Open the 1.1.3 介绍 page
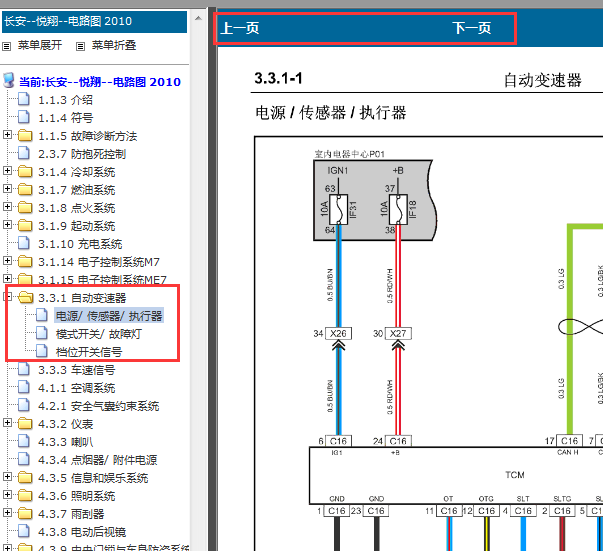The image size is (603, 551). (65, 100)
